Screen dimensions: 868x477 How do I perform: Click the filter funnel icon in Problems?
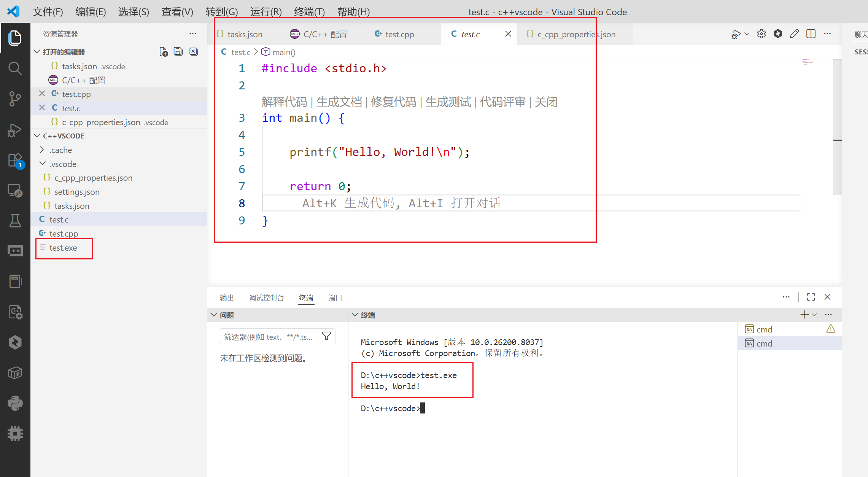click(x=326, y=336)
